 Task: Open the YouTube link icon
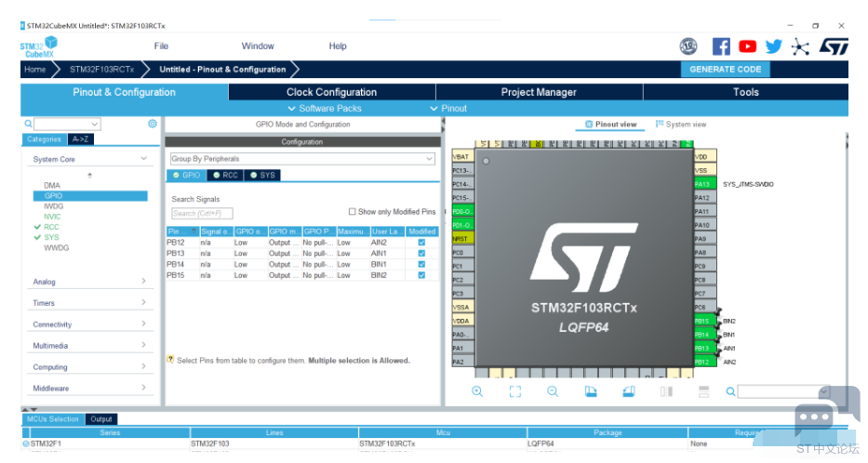[747, 46]
